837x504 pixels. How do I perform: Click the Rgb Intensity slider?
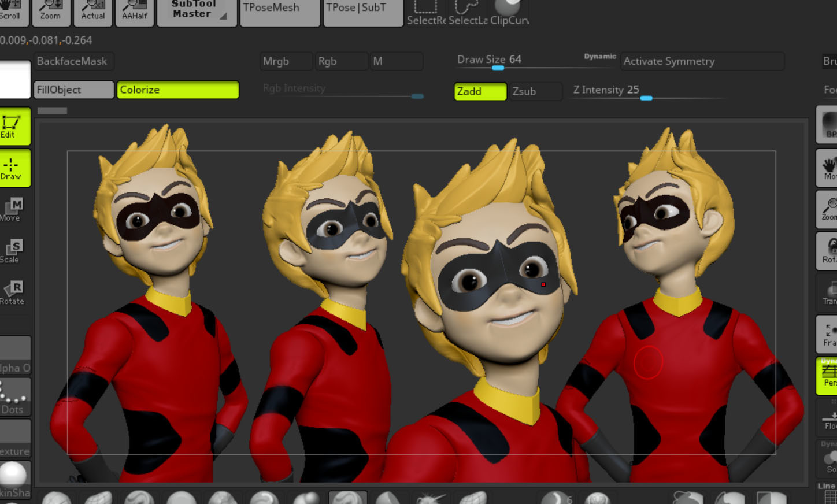click(342, 90)
